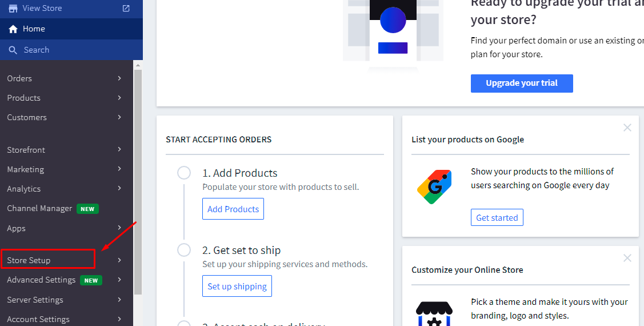Expand the Orders menu chevron
Screen dimensions: 644x326
[119, 78]
